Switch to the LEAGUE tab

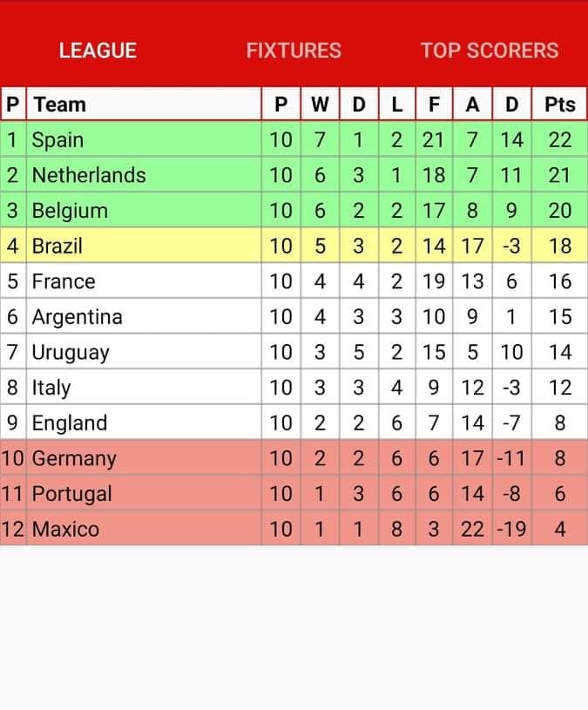98,51
